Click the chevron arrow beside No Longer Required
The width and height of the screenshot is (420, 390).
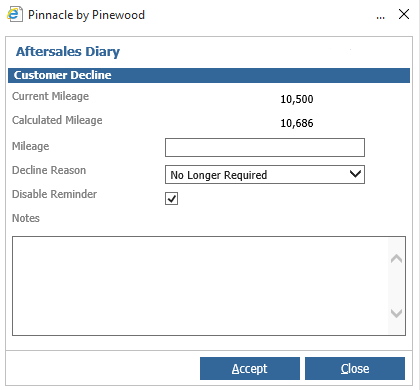355,174
